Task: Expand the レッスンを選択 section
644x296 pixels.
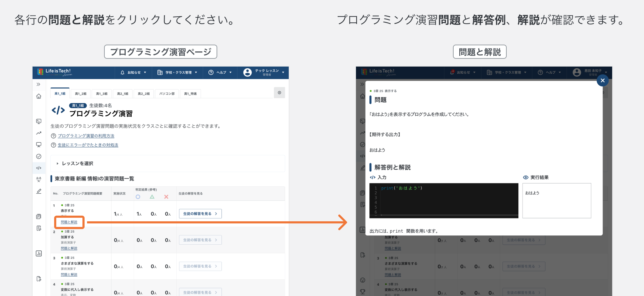Action: 168,164
